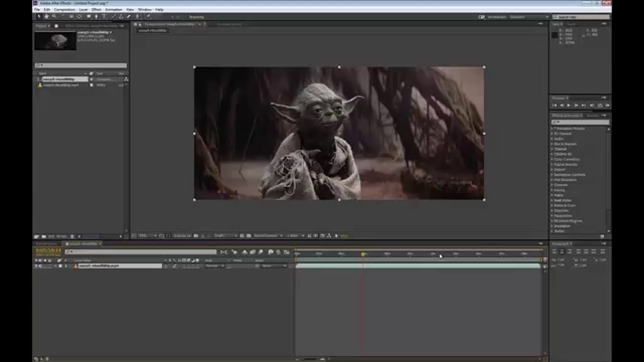Open the composition mini-flowchart in timeline
Viewport: 644px width, 362px height.
click(224, 252)
